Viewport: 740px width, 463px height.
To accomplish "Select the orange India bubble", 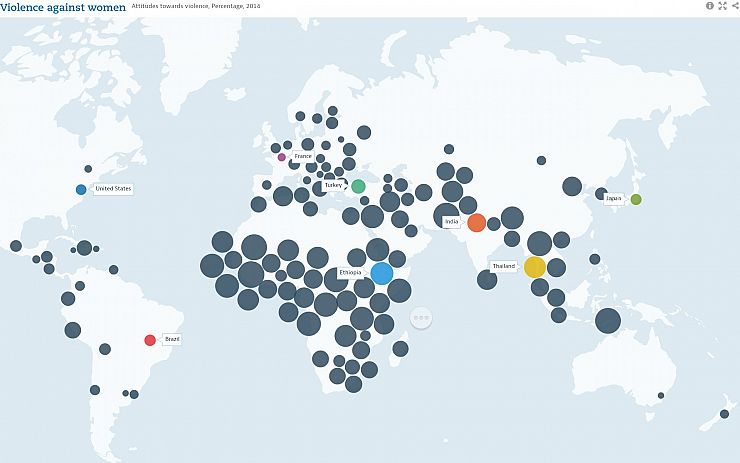I will click(x=477, y=222).
